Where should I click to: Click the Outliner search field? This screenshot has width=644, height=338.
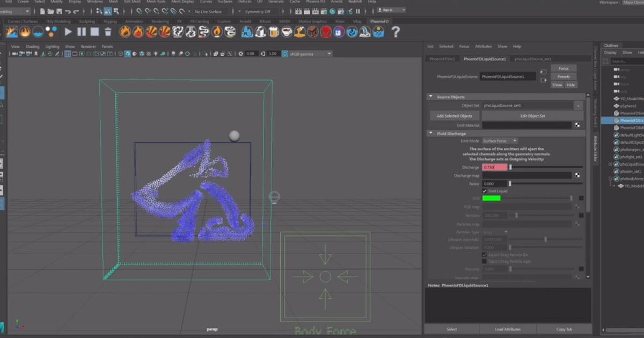pos(627,62)
